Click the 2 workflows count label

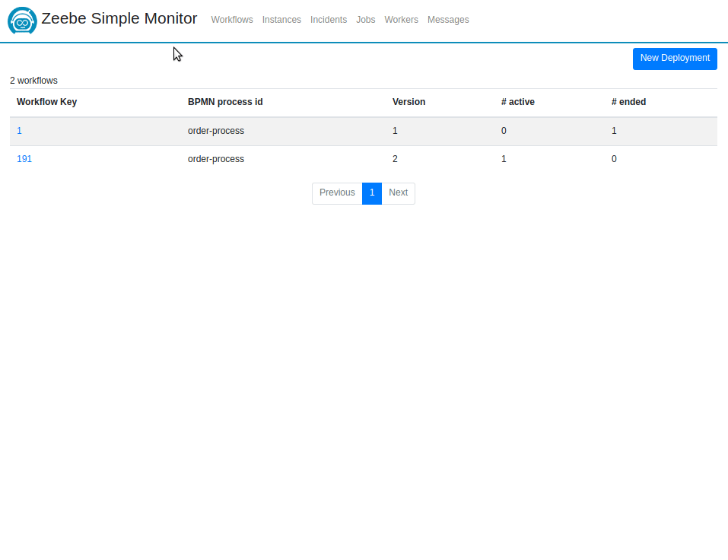34,81
